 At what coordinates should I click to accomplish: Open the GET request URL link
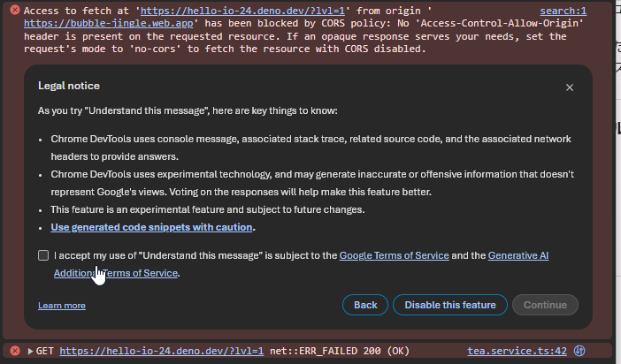tap(162, 352)
